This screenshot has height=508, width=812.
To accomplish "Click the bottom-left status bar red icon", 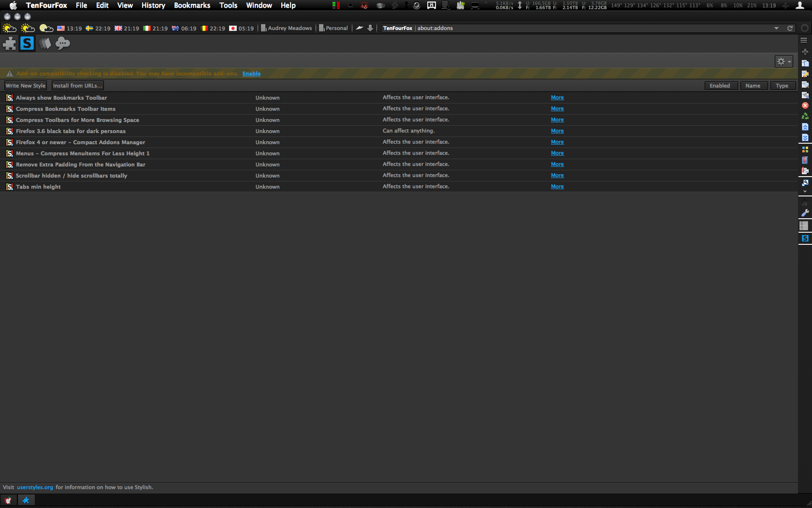I will (x=8, y=500).
